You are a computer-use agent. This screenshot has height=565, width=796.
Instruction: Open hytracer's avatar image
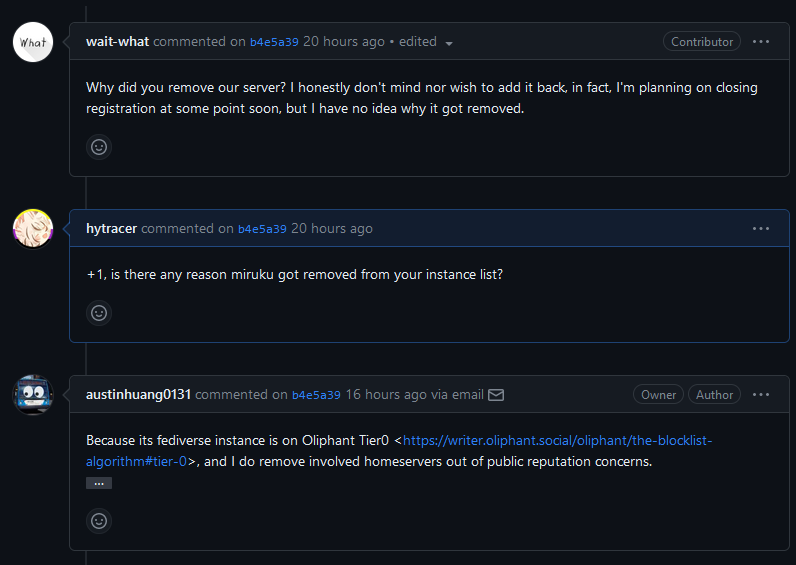pyautogui.click(x=33, y=229)
